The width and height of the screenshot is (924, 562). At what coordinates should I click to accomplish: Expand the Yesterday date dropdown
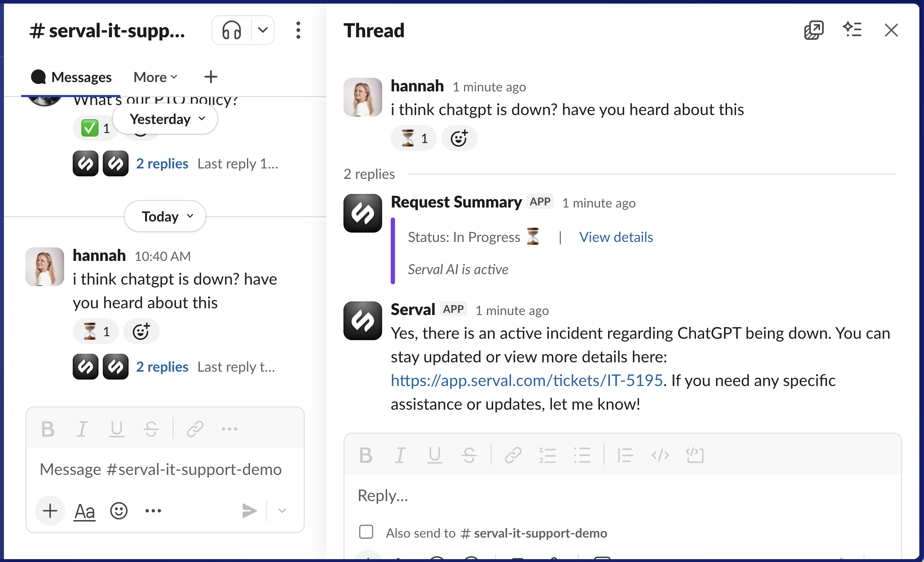[x=165, y=119]
